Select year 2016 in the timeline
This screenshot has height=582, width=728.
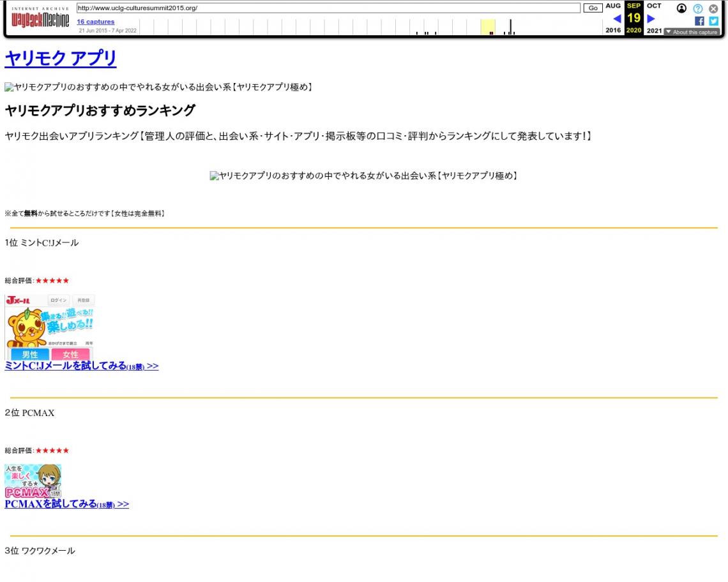tap(613, 30)
